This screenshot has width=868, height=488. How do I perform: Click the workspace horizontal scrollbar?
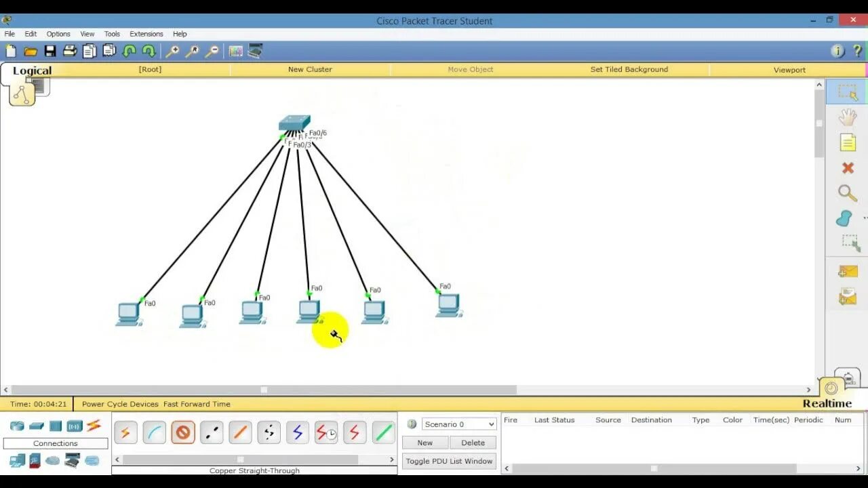point(264,390)
